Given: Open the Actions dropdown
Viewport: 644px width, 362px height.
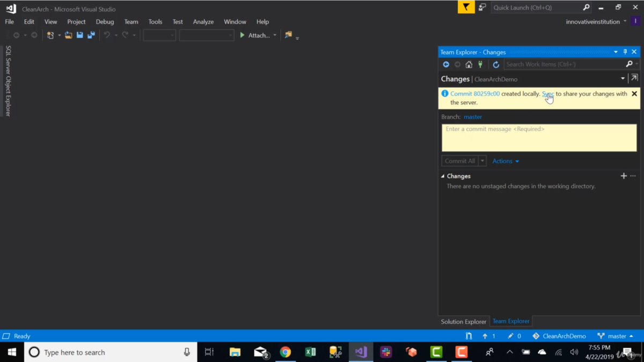Looking at the screenshot, I should [x=506, y=161].
